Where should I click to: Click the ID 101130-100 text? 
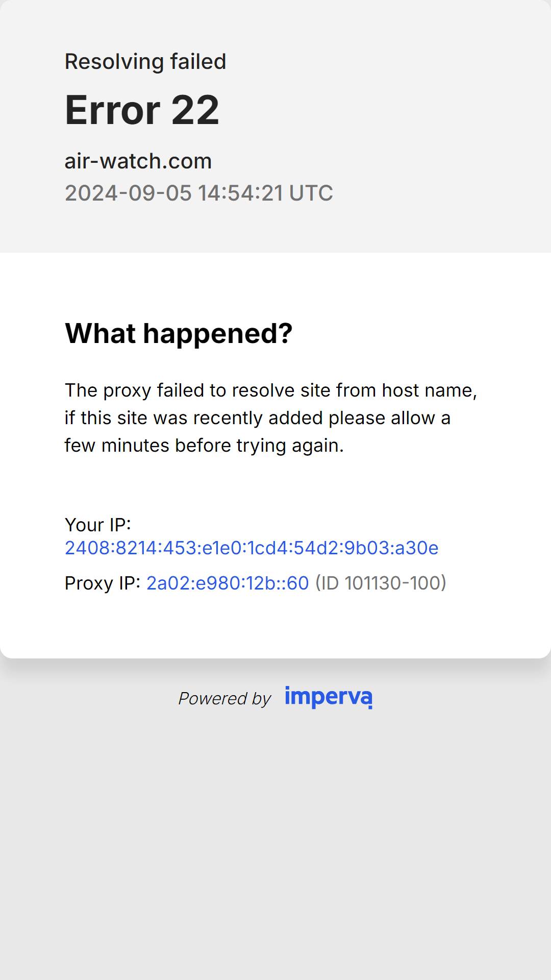point(381,583)
